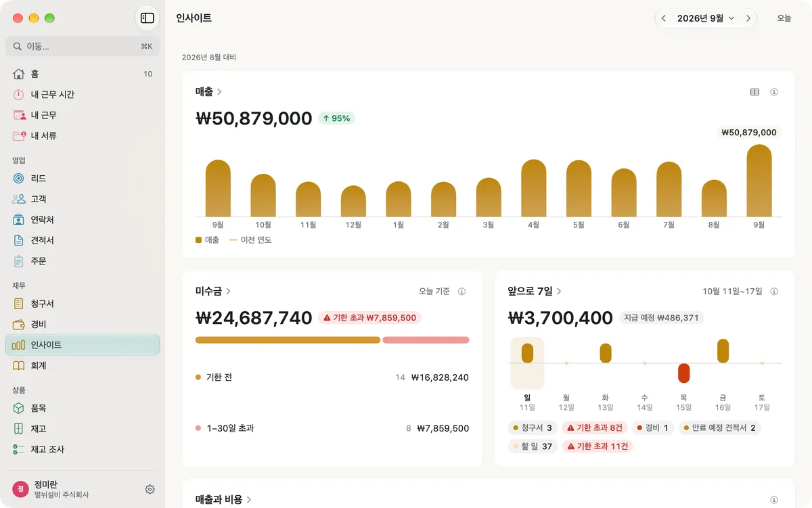Select the 기한 전 row
This screenshot has height=508, width=812.
click(332, 377)
